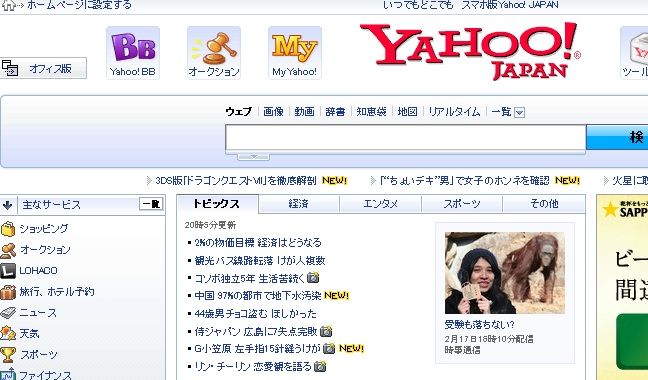Collapse the 主なサービス down arrow
The height and width of the screenshot is (380, 648).
pos(8,205)
